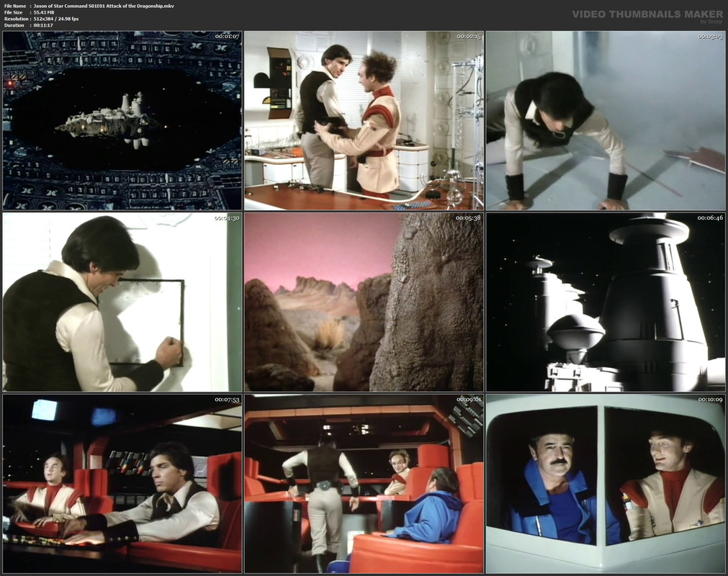This screenshot has width=728, height=576.
Task: Open the thumbnail stamped 00:01:07
Action: (122, 121)
